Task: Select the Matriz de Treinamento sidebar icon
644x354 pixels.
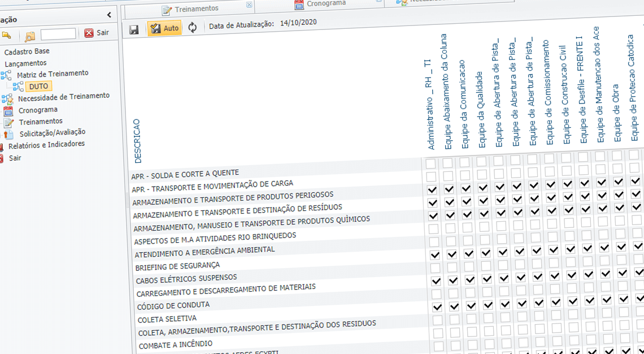Action: click(7, 74)
